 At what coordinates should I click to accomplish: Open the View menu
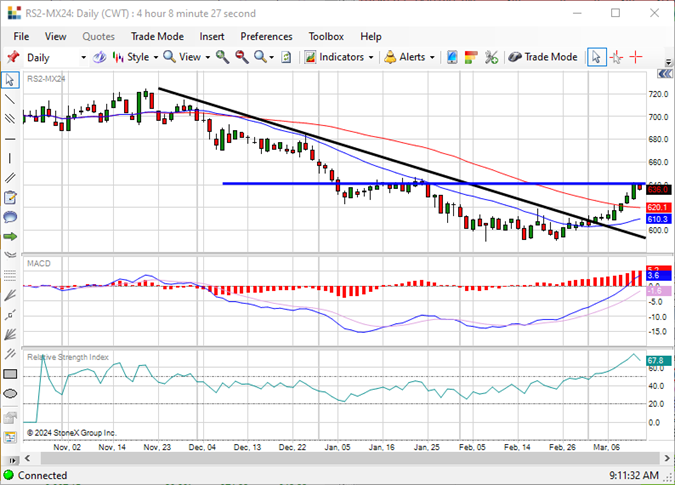coord(56,37)
